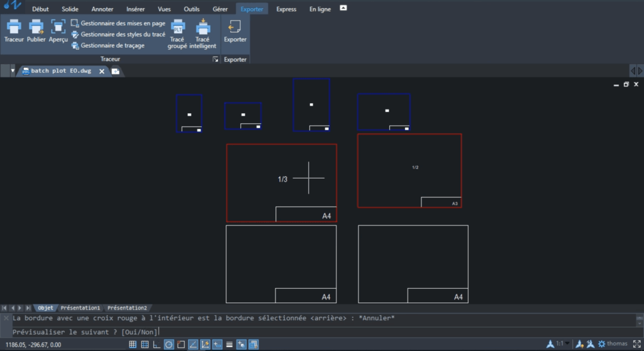Go to previous layout tab arrow

[13, 308]
